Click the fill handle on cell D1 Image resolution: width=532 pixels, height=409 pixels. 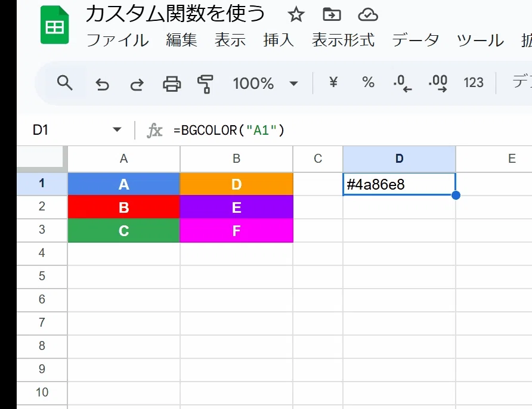456,196
